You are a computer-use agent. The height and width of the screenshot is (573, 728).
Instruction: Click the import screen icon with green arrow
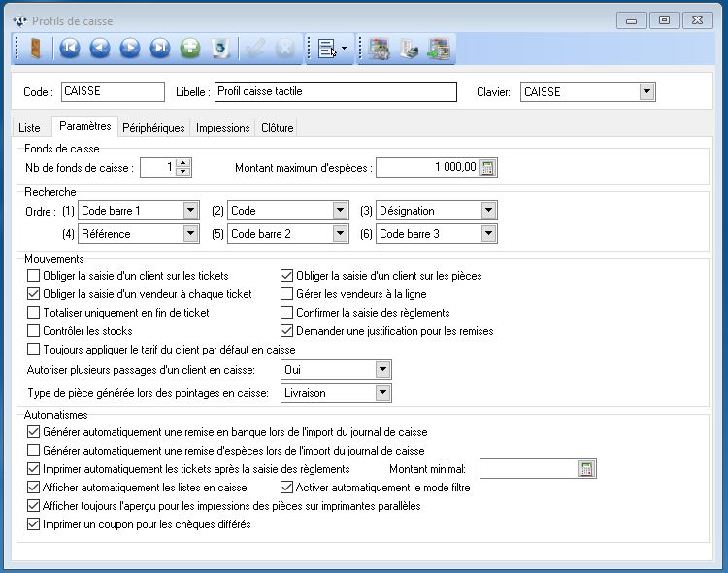(439, 49)
